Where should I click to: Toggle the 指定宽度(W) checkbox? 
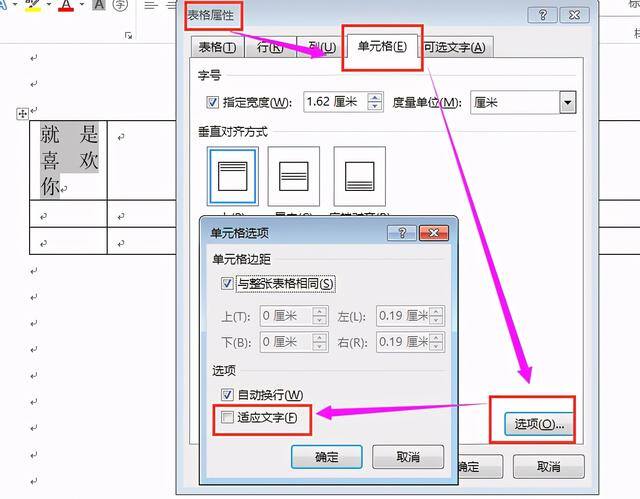point(213,102)
